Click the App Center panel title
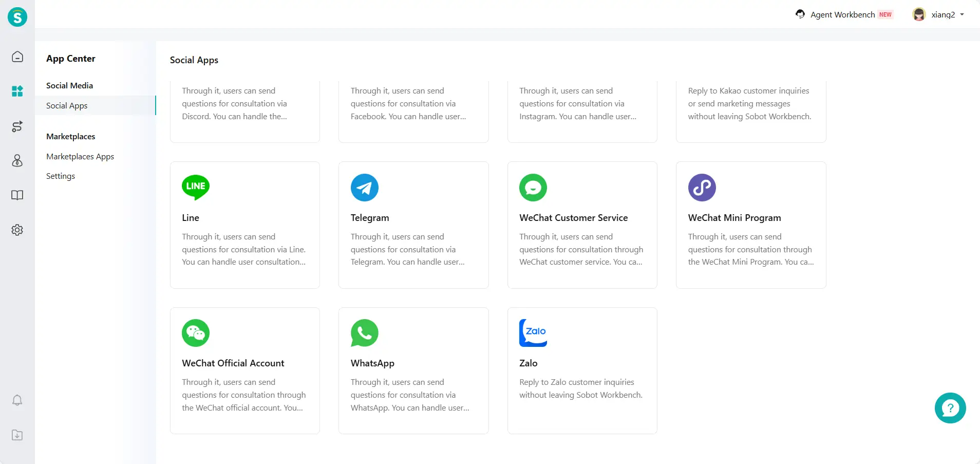 71,59
